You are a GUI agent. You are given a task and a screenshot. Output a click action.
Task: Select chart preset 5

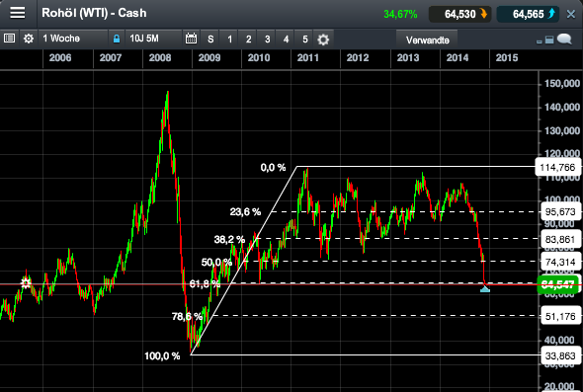[x=305, y=39]
